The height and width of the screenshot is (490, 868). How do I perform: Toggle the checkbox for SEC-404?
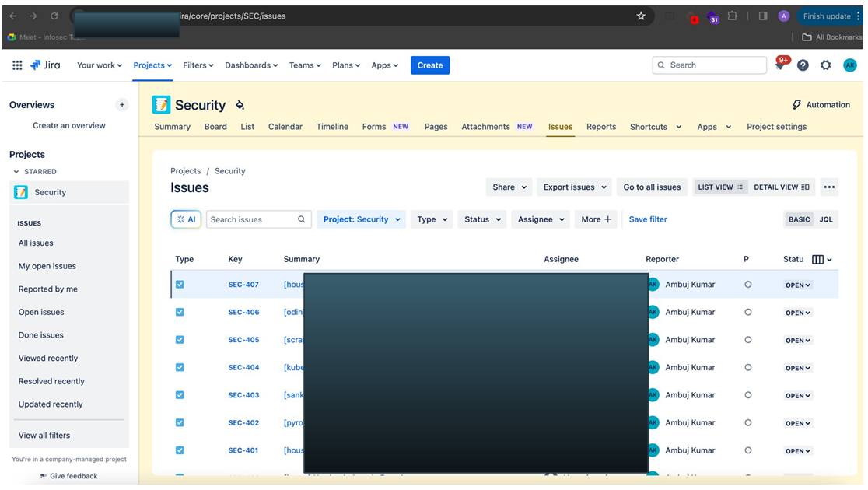[180, 368]
